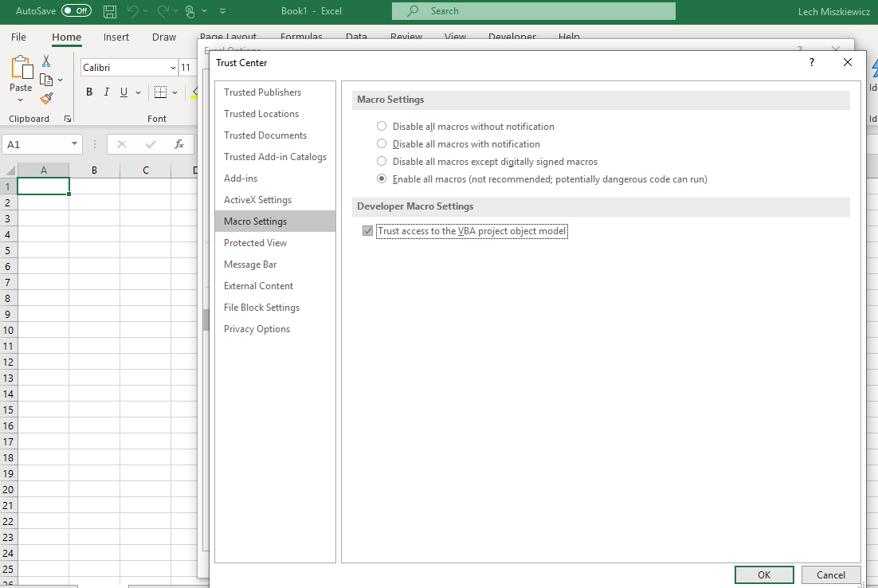878x588 pixels.
Task: Select the Format Painter brush icon
Action: click(46, 98)
